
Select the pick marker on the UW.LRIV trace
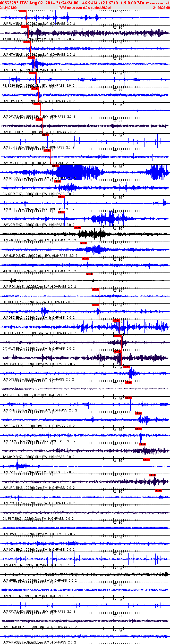tap(152, 475)
